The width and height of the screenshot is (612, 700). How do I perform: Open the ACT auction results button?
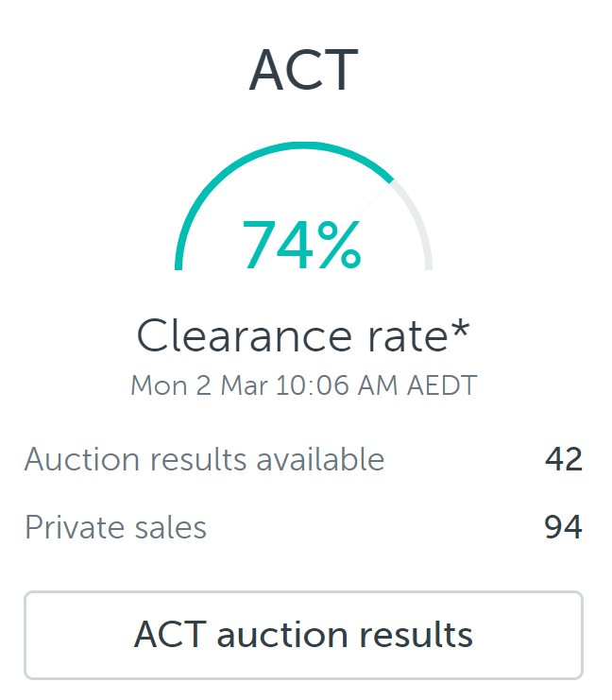click(x=303, y=635)
